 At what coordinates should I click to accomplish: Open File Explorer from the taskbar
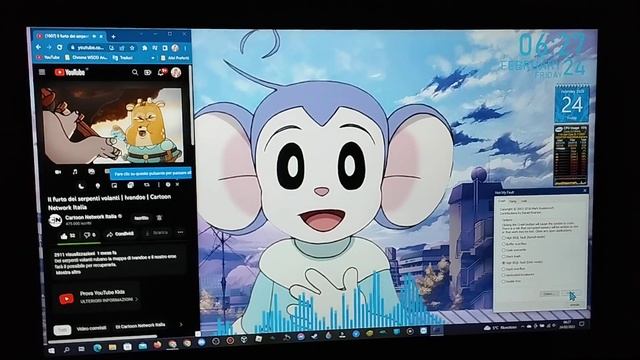coord(112,348)
